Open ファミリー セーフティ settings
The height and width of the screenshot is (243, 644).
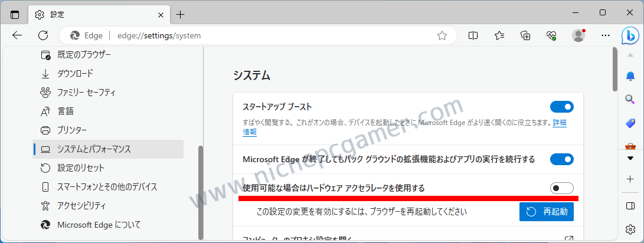click(108, 93)
